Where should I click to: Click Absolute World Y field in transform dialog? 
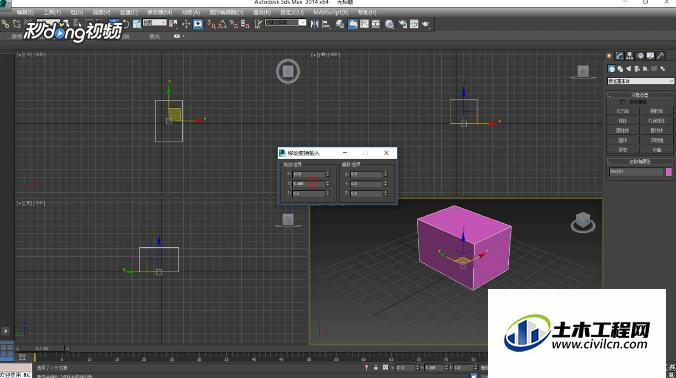coord(308,184)
